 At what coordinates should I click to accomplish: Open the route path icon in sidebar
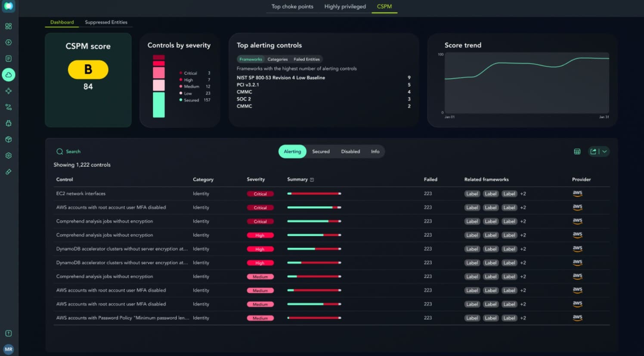click(8, 107)
